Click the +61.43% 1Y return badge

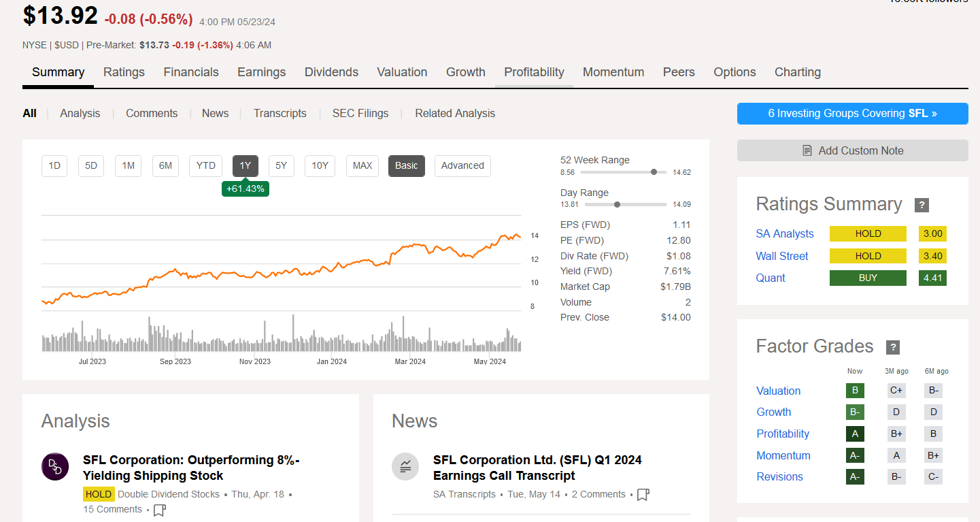coord(246,189)
